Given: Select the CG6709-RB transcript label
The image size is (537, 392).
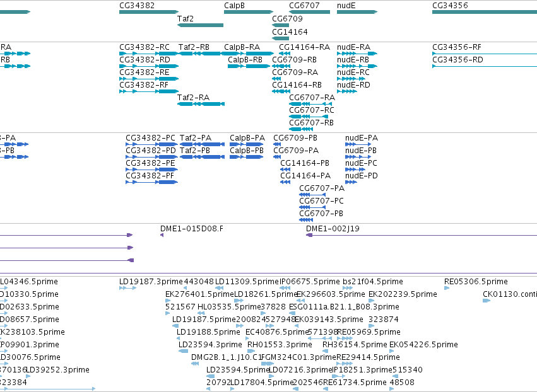Looking at the screenshot, I should click(x=294, y=59).
